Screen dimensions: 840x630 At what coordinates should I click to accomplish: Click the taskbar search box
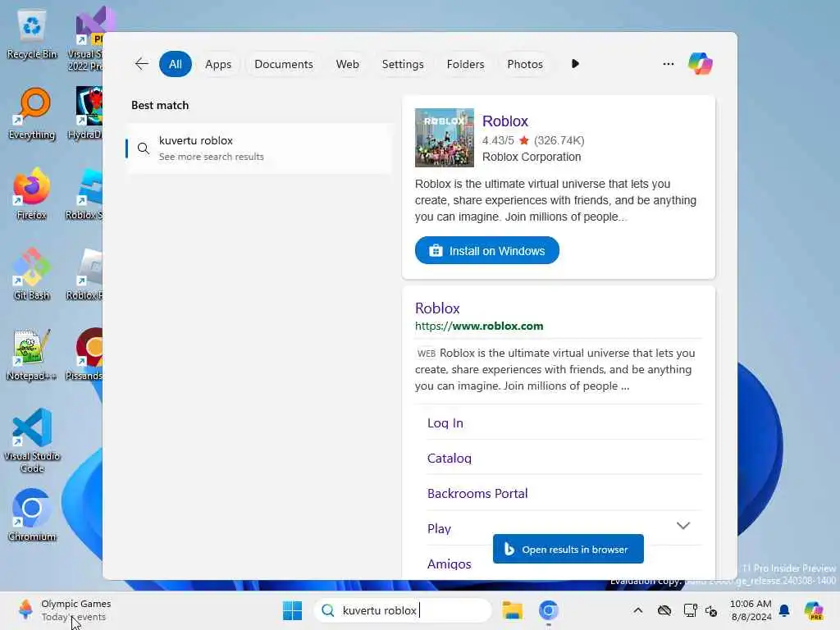(402, 610)
